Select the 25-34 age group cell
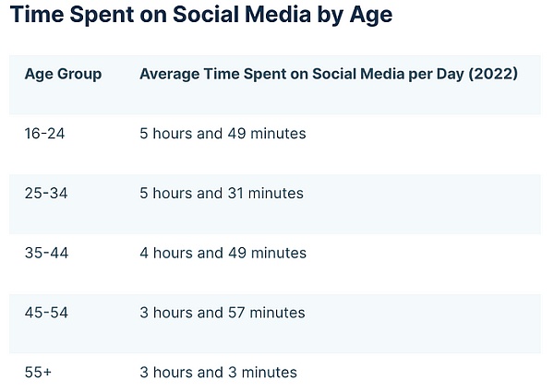The image size is (554, 392). click(45, 194)
